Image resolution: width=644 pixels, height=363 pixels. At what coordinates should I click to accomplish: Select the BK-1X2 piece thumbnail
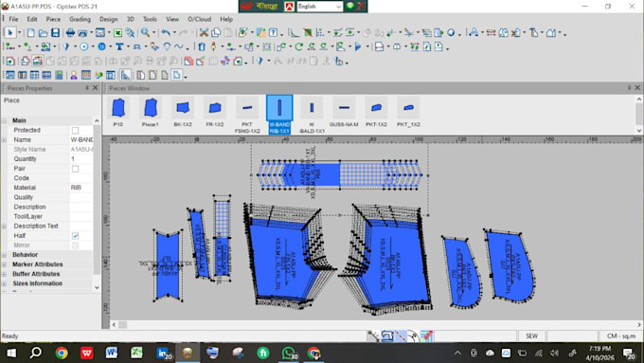point(183,112)
